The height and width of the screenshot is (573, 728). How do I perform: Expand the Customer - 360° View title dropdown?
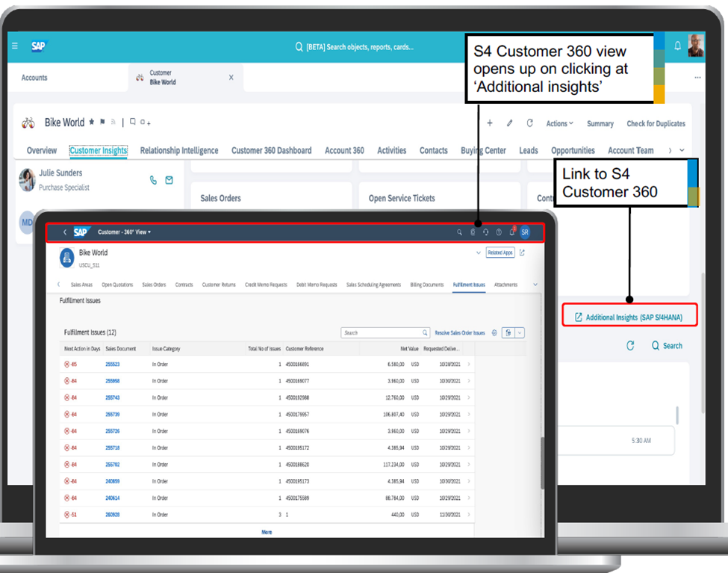(125, 232)
